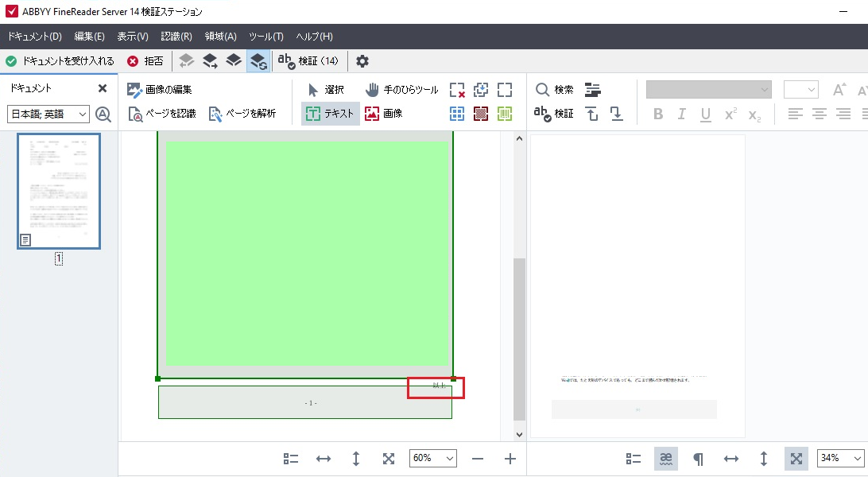Align text right
868x477 pixels.
[x=843, y=114]
